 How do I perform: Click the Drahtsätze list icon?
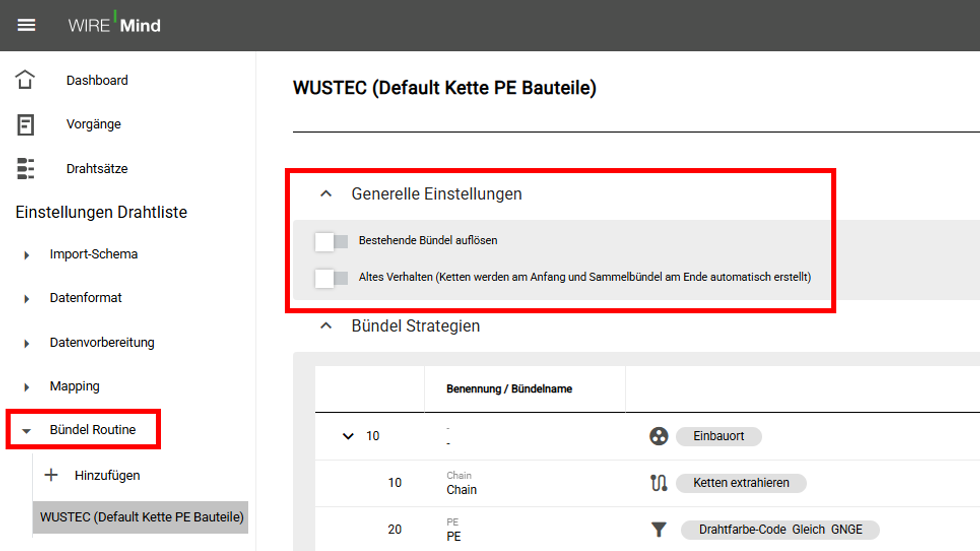[x=25, y=169]
